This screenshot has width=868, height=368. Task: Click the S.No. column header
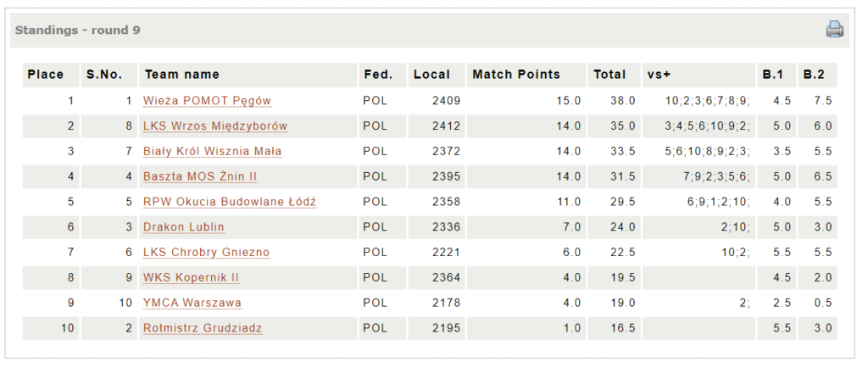(103, 75)
